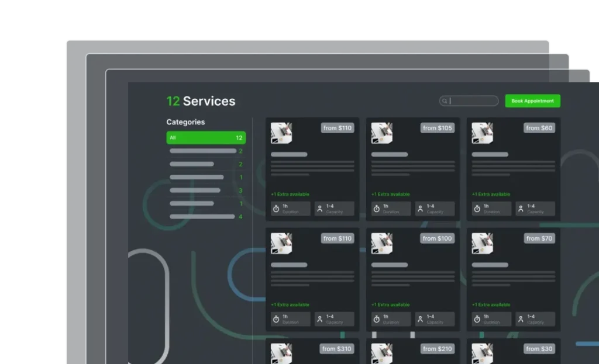Click the magnifier icon in the search box

(x=445, y=101)
